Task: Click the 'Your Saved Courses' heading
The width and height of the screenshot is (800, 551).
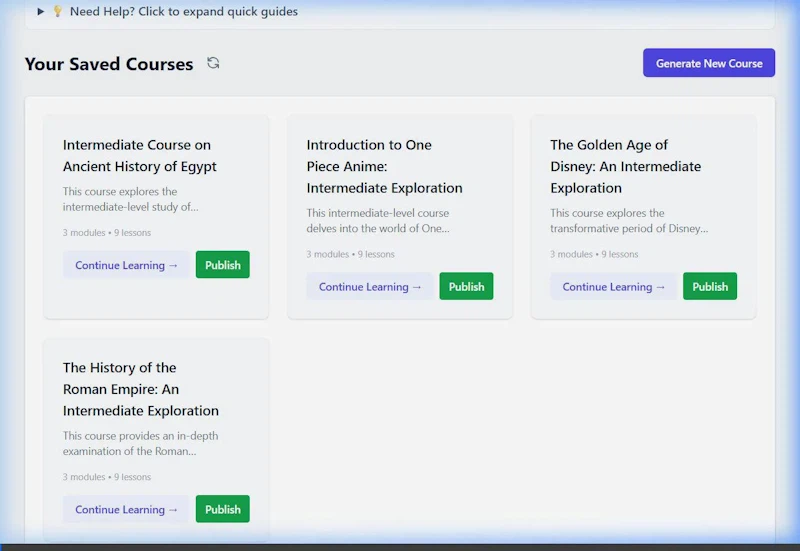Action: 109,64
